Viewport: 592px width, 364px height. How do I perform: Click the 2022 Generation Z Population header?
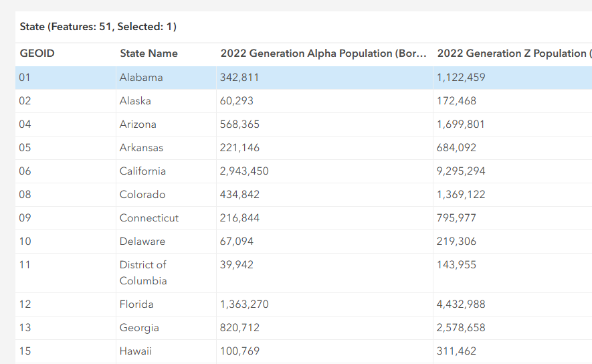point(513,54)
